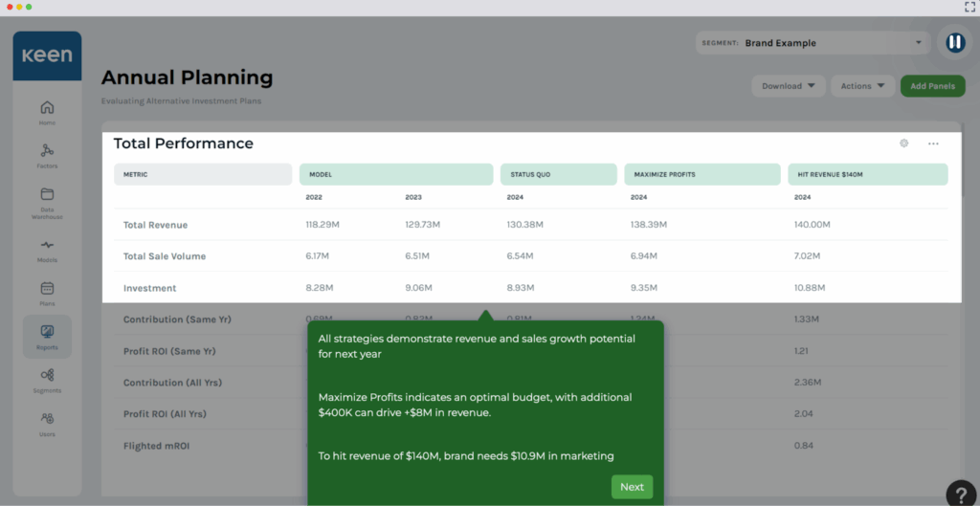Image resolution: width=980 pixels, height=506 pixels.
Task: Click the help question mark icon
Action: (961, 493)
